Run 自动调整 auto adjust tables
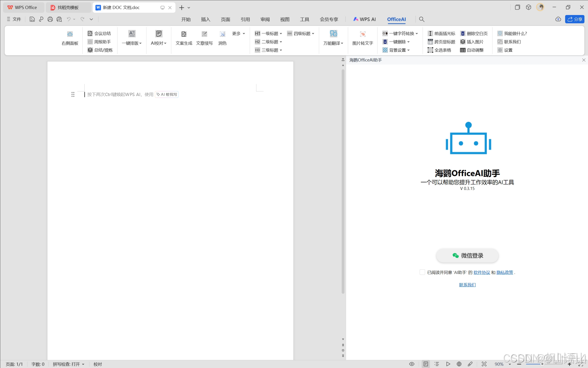This screenshot has height=368, width=588. tap(472, 50)
